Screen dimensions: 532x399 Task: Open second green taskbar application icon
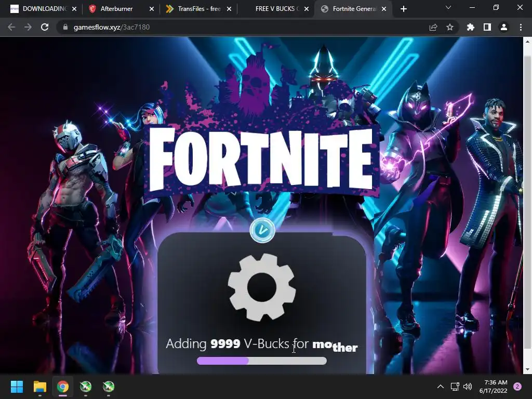point(109,387)
